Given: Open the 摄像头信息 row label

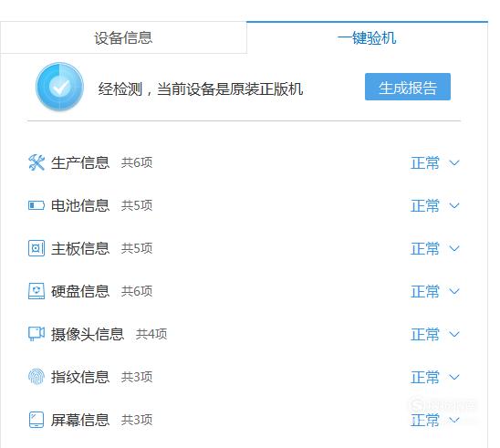Looking at the screenshot, I should point(88,334).
